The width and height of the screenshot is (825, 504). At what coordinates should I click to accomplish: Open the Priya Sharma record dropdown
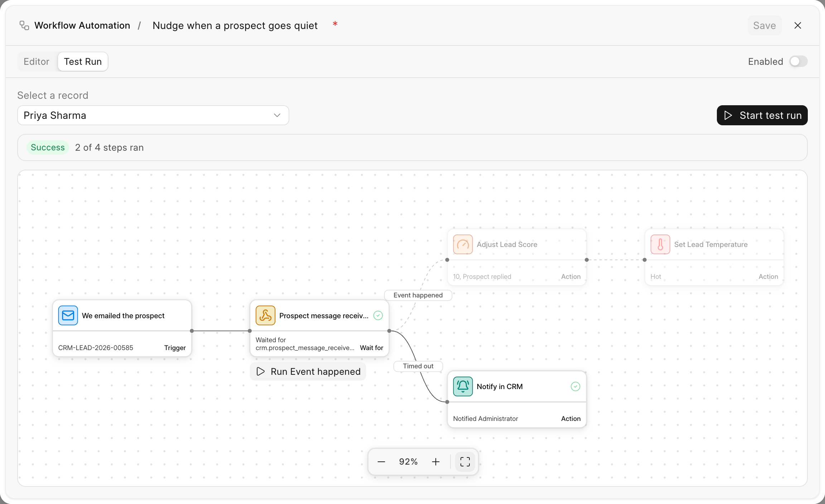pos(153,115)
